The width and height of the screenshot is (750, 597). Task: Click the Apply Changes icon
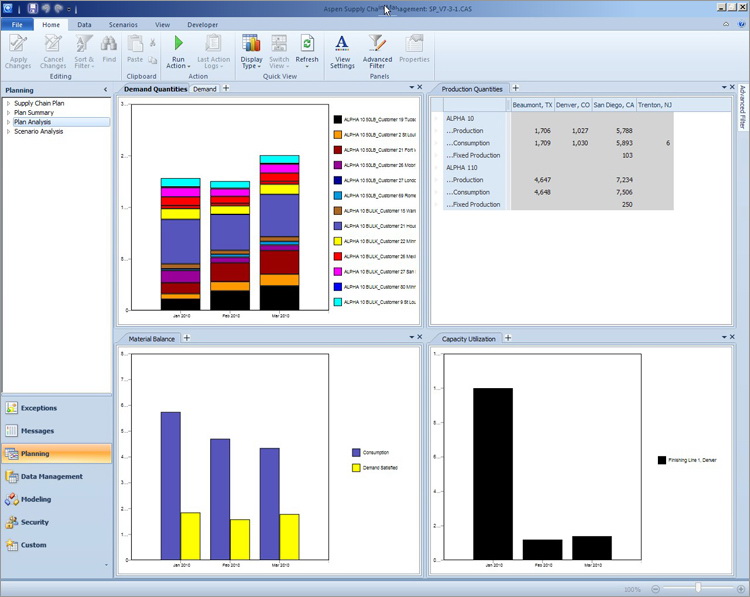coord(18,44)
